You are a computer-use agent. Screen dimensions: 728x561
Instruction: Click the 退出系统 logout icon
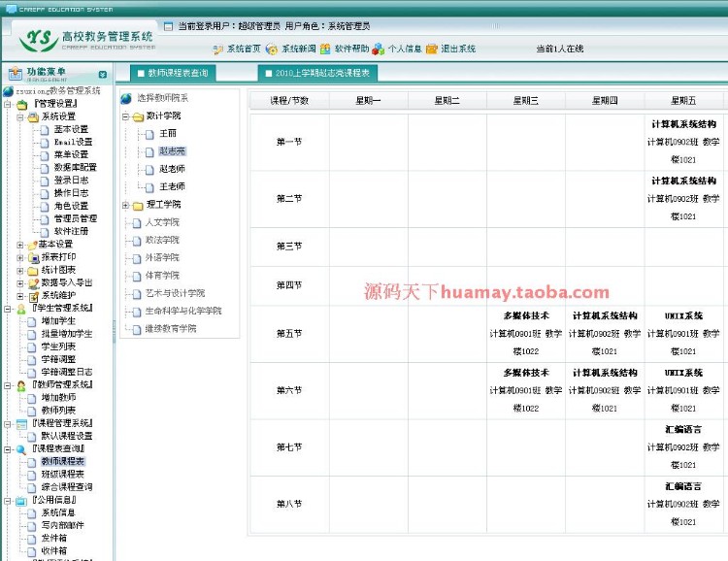pyautogui.click(x=432, y=49)
